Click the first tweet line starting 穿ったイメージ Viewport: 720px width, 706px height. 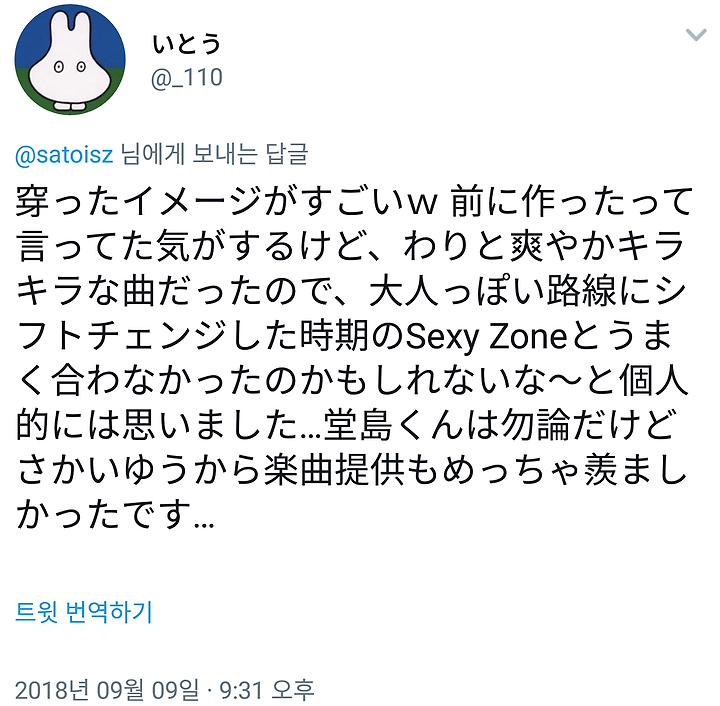click(354, 202)
